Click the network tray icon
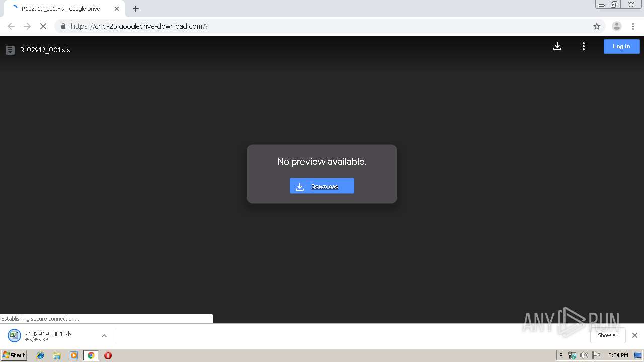 (x=572, y=355)
